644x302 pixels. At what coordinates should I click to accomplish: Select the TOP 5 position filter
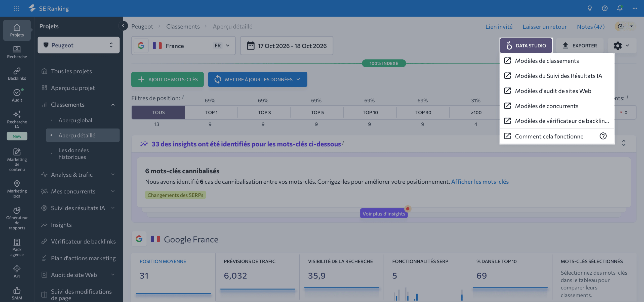(317, 112)
